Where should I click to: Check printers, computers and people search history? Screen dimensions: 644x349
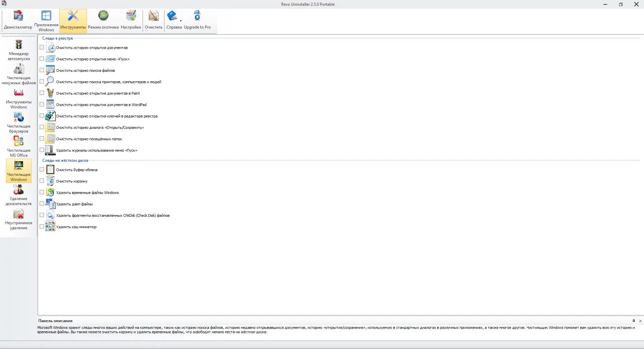(x=42, y=82)
